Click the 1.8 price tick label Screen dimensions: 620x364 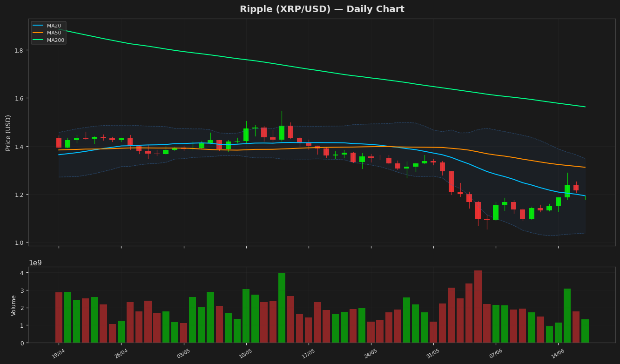(x=20, y=50)
